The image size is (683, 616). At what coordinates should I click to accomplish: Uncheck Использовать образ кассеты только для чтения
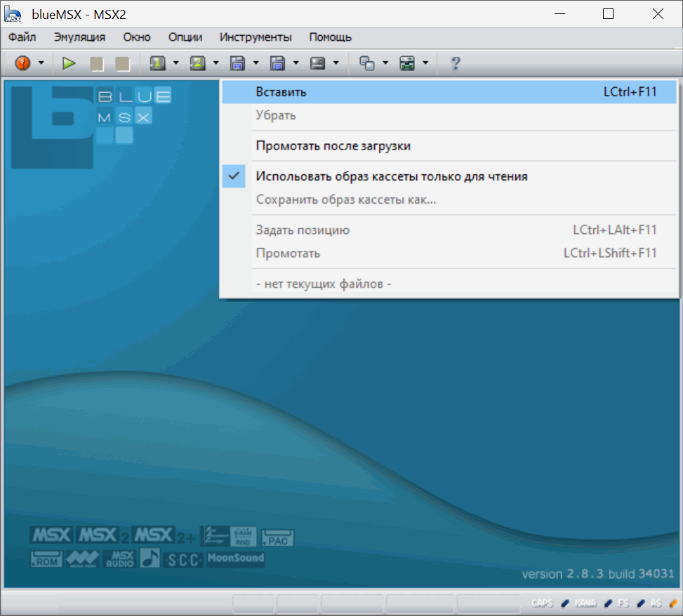click(x=449, y=176)
